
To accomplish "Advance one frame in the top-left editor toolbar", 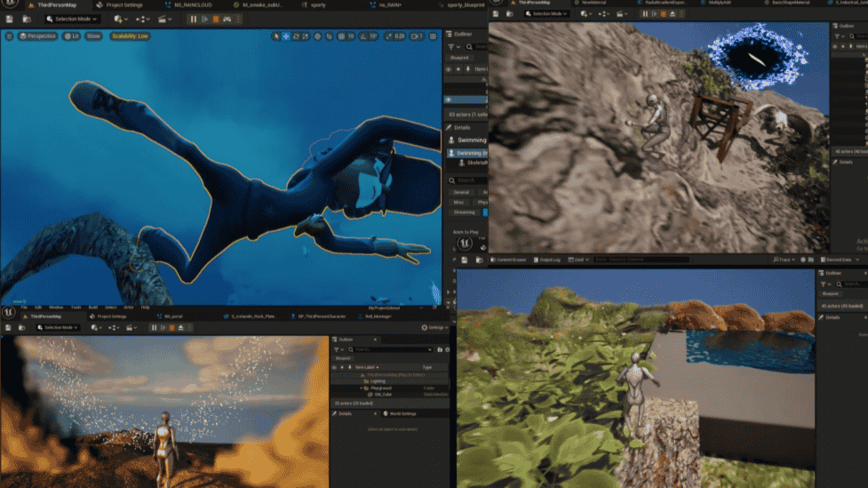I will 205,19.
